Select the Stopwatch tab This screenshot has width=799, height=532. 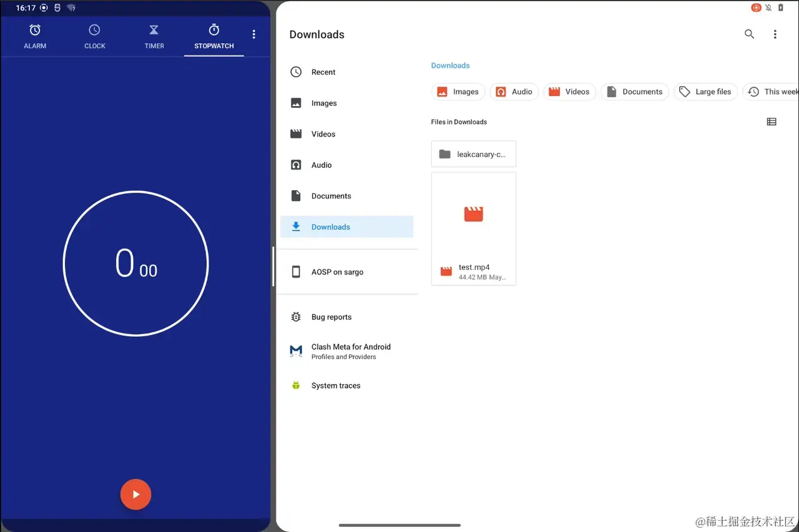214,37
